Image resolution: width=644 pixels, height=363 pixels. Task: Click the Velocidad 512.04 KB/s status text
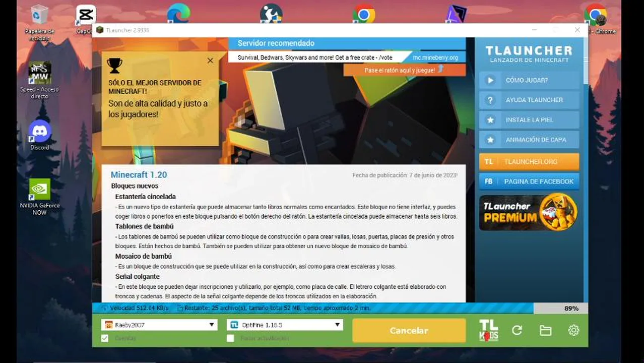tap(140, 308)
